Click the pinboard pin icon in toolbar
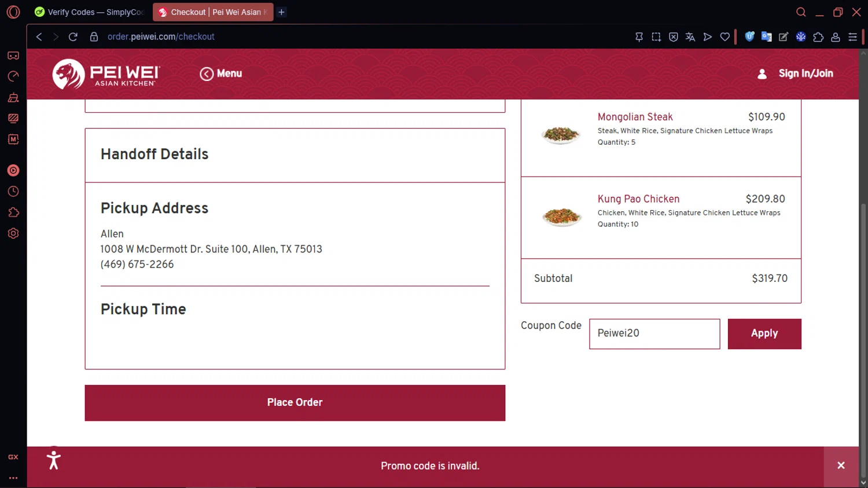The width and height of the screenshot is (868, 488). 639,36
